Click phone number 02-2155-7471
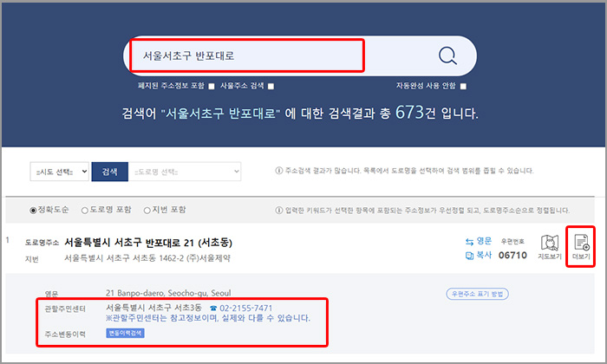607x364 pixels. (x=245, y=309)
